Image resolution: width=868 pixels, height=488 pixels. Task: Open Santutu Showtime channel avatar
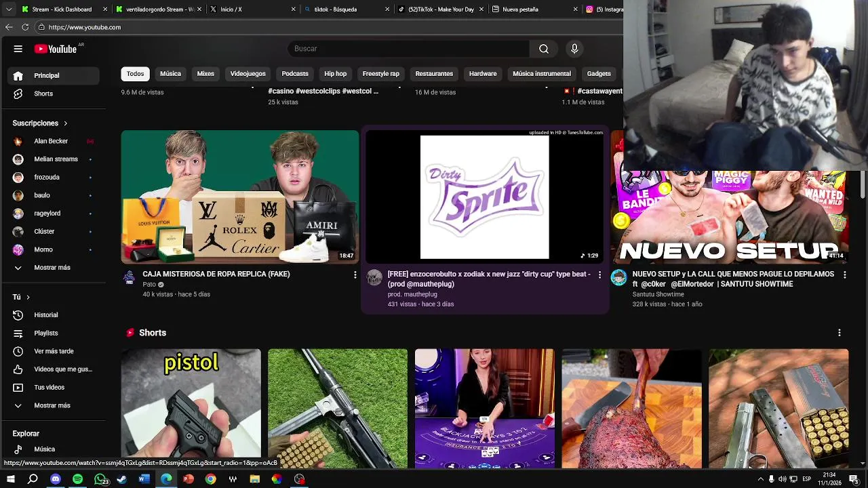point(618,277)
